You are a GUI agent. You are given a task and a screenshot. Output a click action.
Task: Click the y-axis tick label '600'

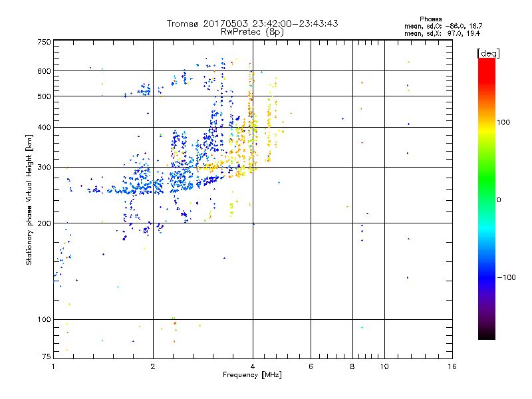(x=44, y=71)
